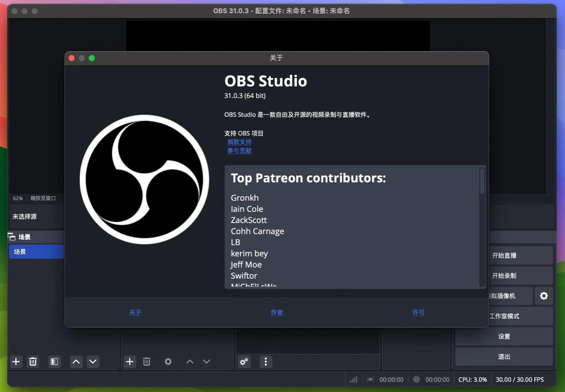Switch to the 许可 tab in About dialog
The height and width of the screenshot is (392, 565).
(418, 312)
